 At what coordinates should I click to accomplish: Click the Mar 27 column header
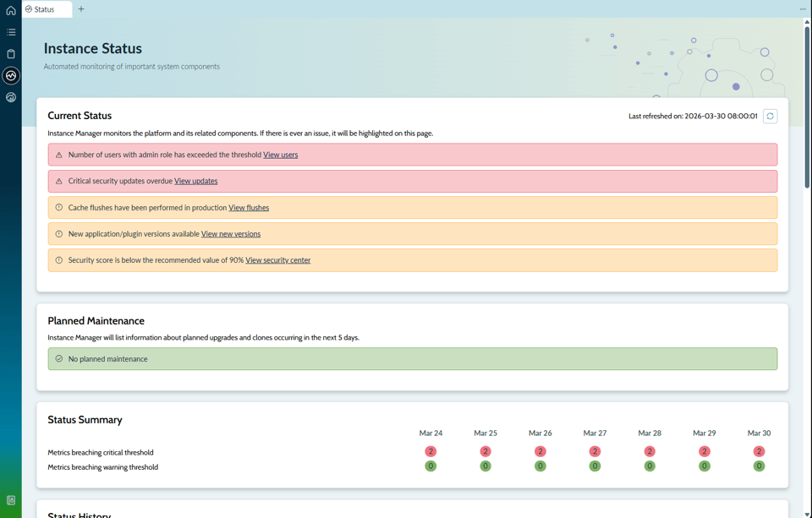tap(595, 433)
